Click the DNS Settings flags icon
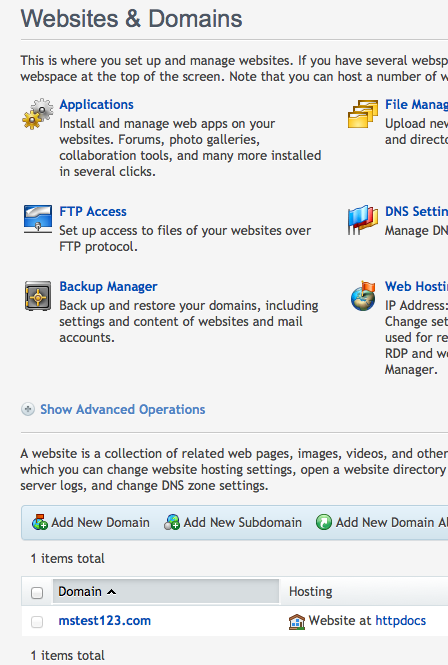This screenshot has width=448, height=665. click(363, 220)
